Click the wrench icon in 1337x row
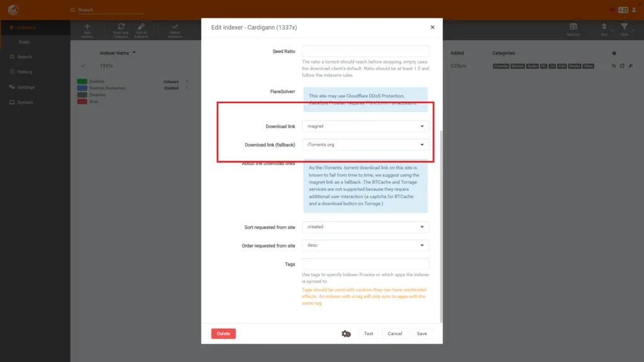This screenshot has width=644, height=362. (630, 66)
